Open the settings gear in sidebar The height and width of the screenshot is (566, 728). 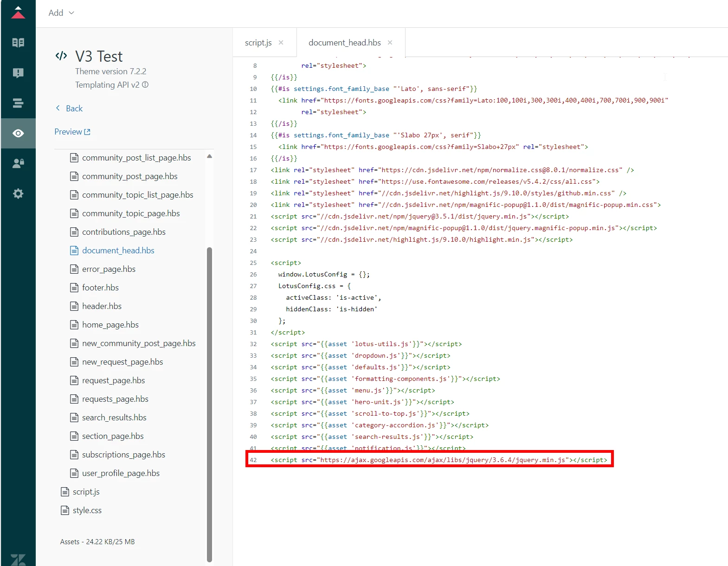(18, 193)
